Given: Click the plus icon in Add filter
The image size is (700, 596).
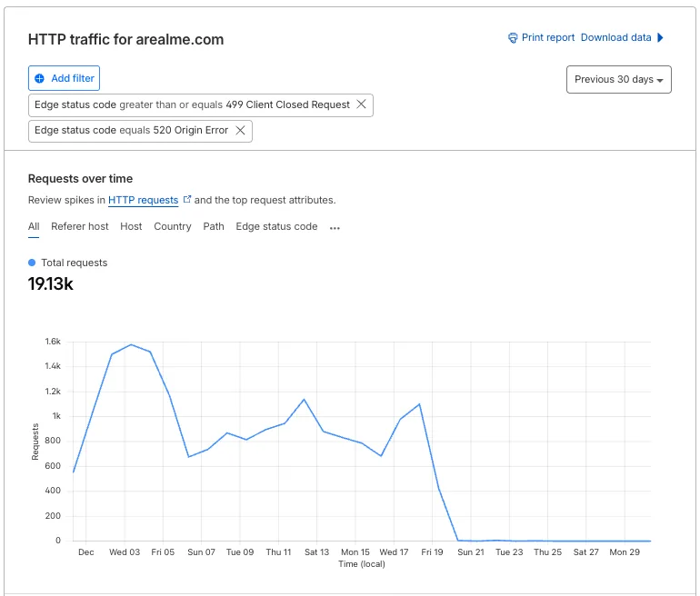Looking at the screenshot, I should (x=39, y=78).
